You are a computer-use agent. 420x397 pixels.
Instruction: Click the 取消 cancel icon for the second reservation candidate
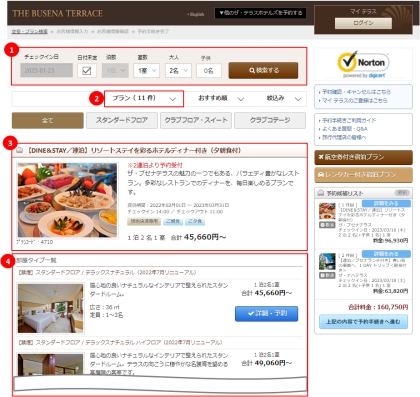pos(327,275)
